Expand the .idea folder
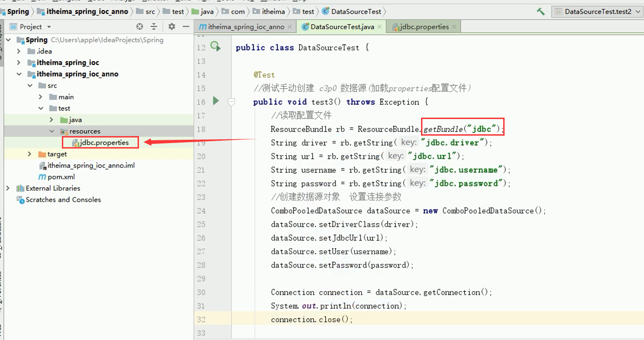644x340 pixels. pyautogui.click(x=19, y=51)
